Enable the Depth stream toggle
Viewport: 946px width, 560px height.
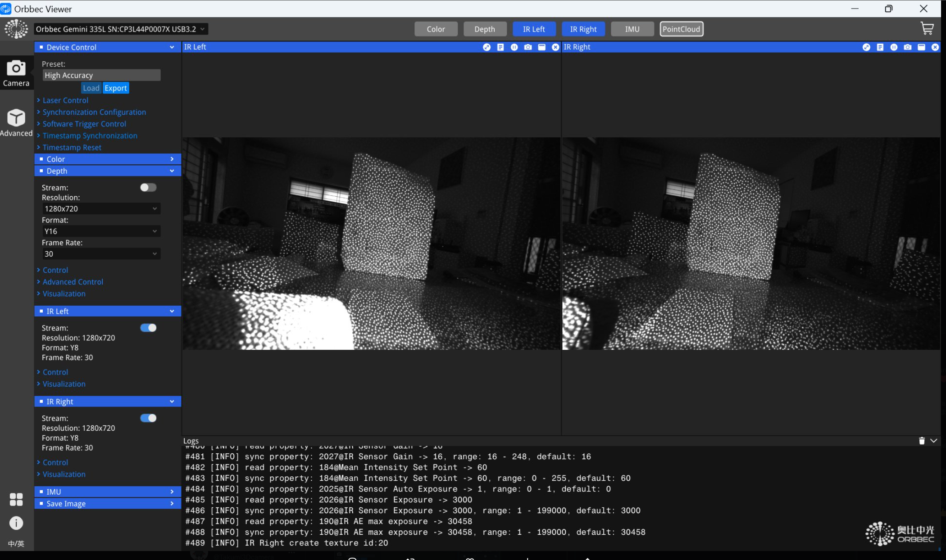148,187
